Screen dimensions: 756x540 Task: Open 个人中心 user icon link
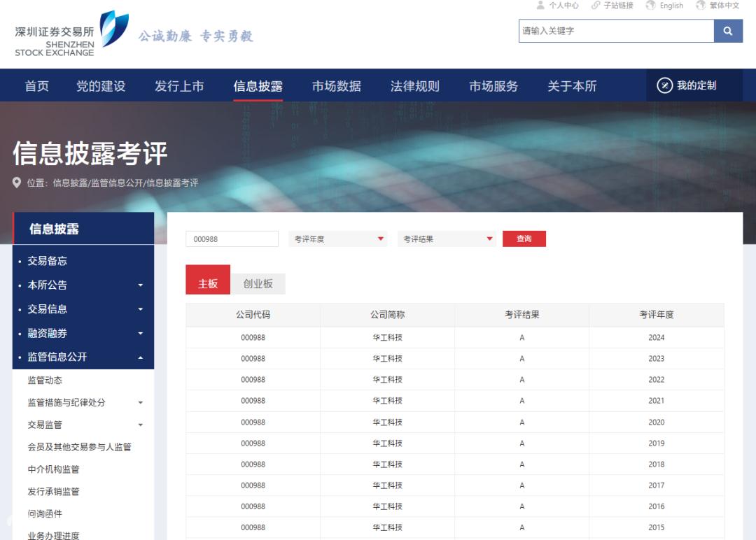click(x=557, y=6)
